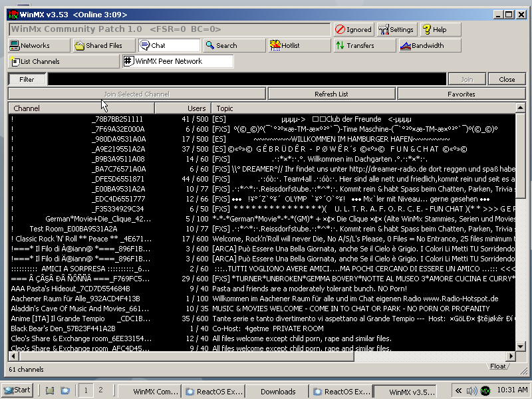Select Cleo's Share & Exchange room_6EE33154

pyautogui.click(x=262, y=338)
